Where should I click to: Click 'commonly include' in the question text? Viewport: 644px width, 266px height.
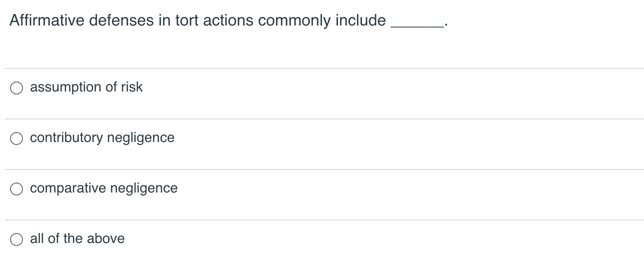point(322,20)
